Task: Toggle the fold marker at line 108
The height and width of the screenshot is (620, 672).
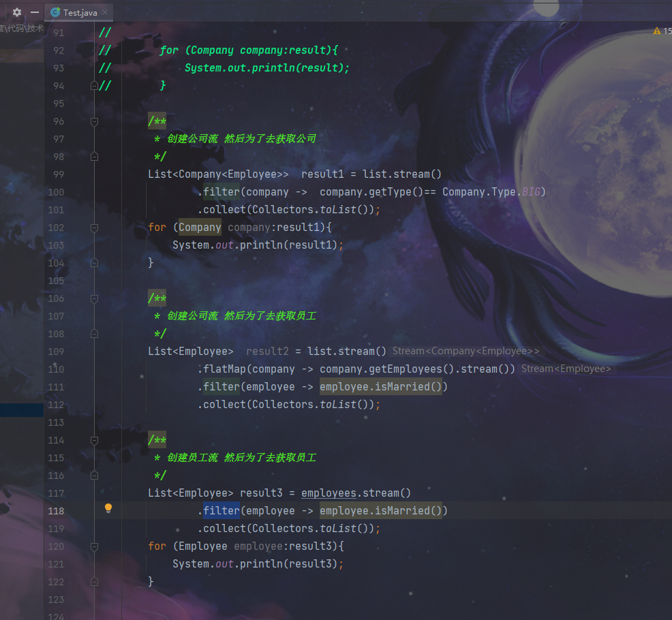Action: (x=94, y=334)
